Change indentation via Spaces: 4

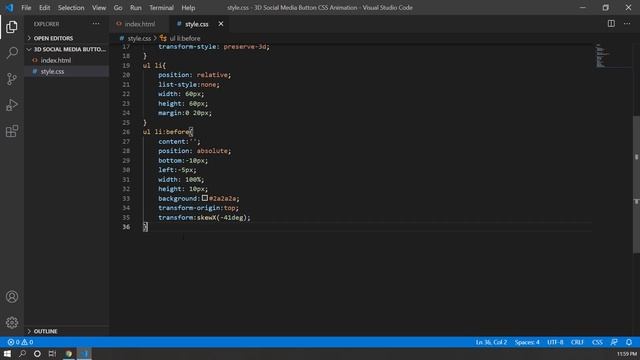[527, 342]
